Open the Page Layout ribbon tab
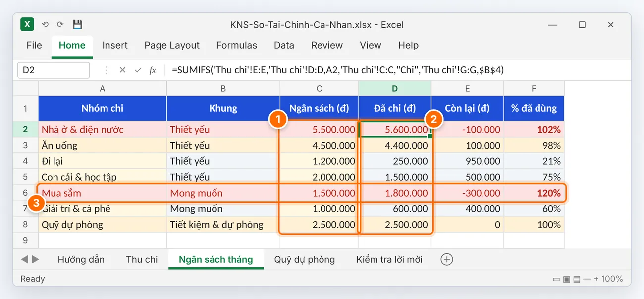Image resolution: width=644 pixels, height=299 pixels. [x=172, y=45]
